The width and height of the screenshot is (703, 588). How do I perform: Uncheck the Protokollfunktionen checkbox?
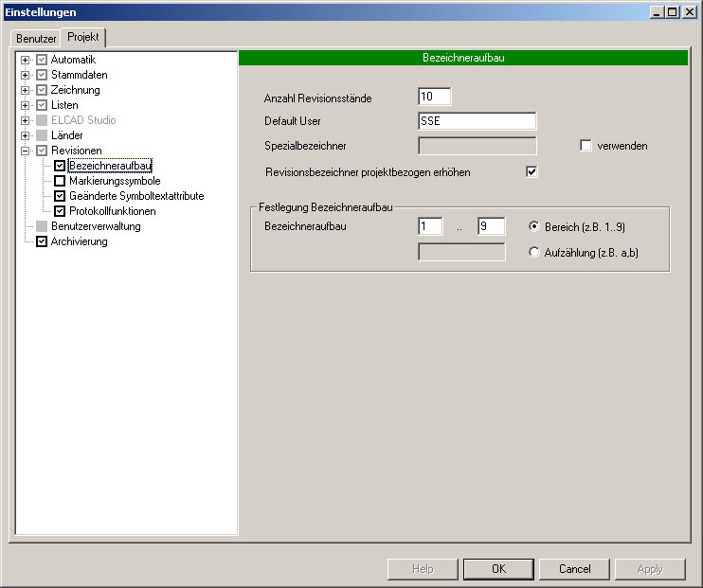60,211
